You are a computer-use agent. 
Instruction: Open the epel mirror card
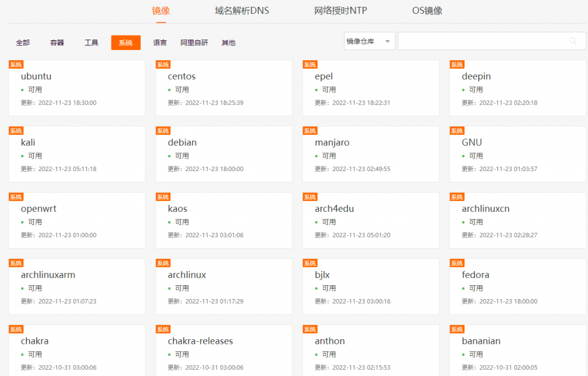(x=371, y=88)
